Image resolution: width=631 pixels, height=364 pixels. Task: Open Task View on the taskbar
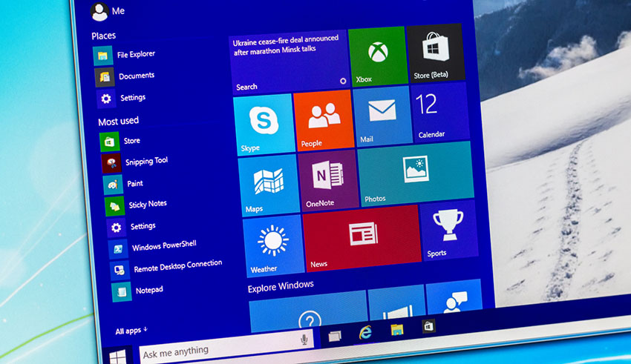coord(334,336)
